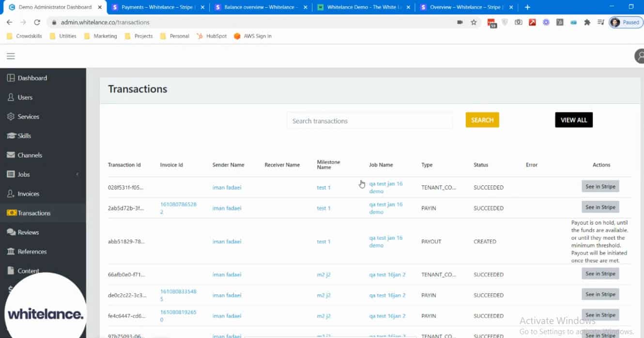See in Stripe for transaction 2ab5d72b
Viewport: 644px width, 338px height.
600,207
